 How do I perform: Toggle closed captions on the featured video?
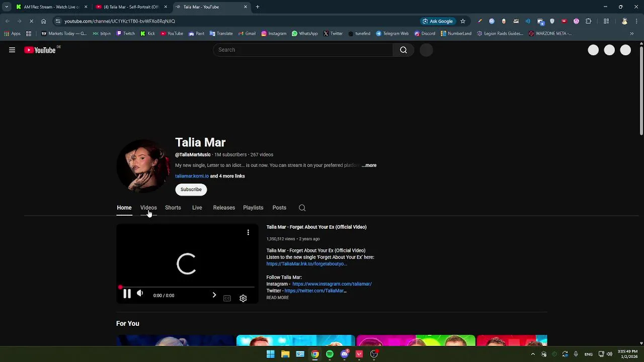227,298
